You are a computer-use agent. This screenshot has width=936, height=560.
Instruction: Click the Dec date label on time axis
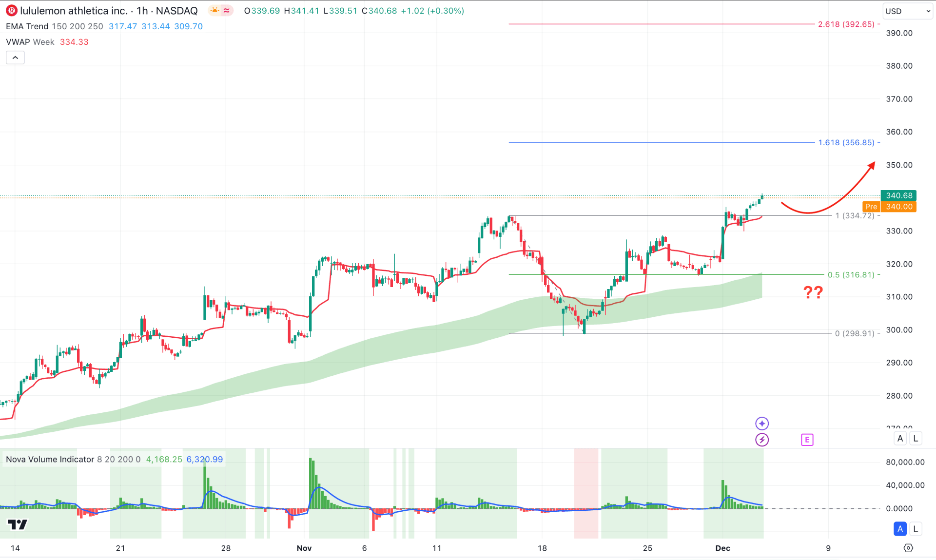click(x=722, y=548)
